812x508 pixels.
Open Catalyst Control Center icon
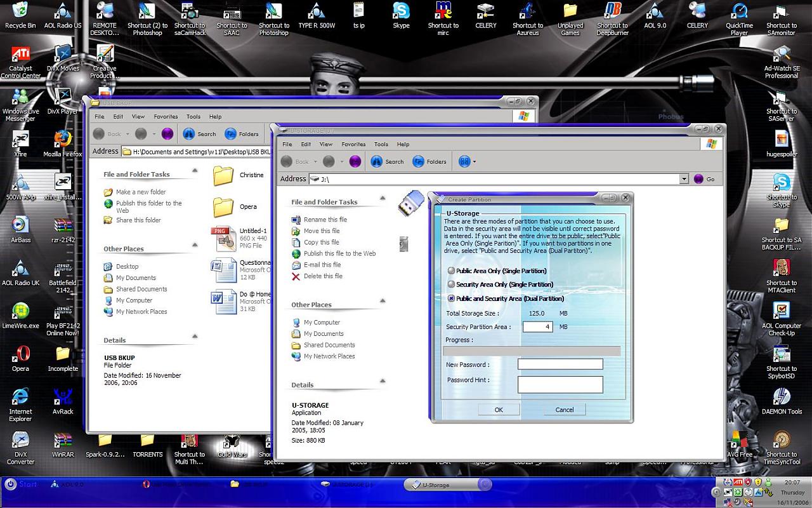(20, 62)
